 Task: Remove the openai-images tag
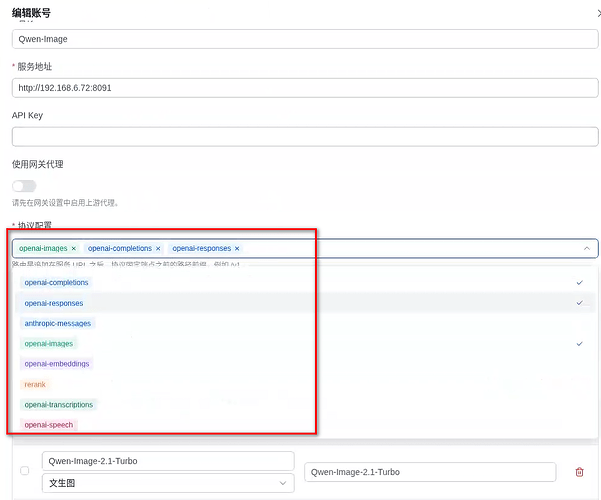pos(74,248)
